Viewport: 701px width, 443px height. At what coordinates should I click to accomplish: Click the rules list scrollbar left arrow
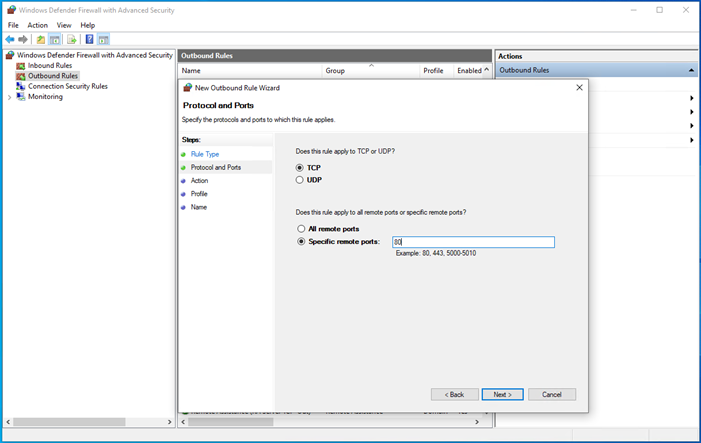pos(183,422)
